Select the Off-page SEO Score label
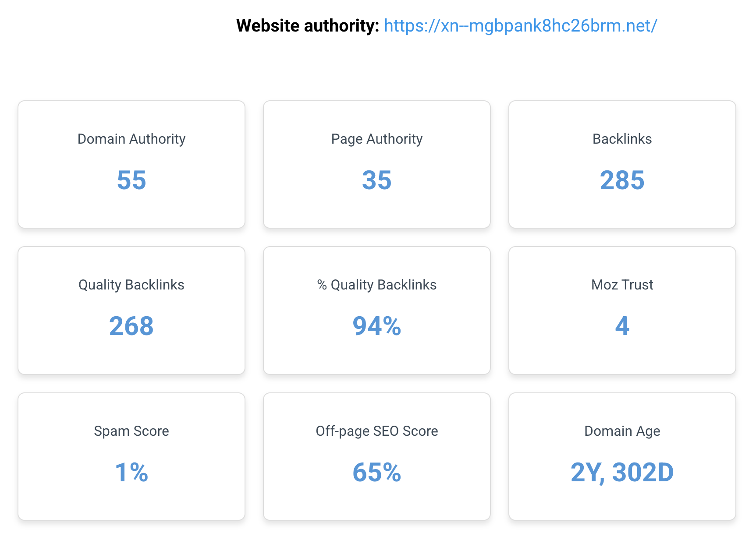 tap(377, 431)
